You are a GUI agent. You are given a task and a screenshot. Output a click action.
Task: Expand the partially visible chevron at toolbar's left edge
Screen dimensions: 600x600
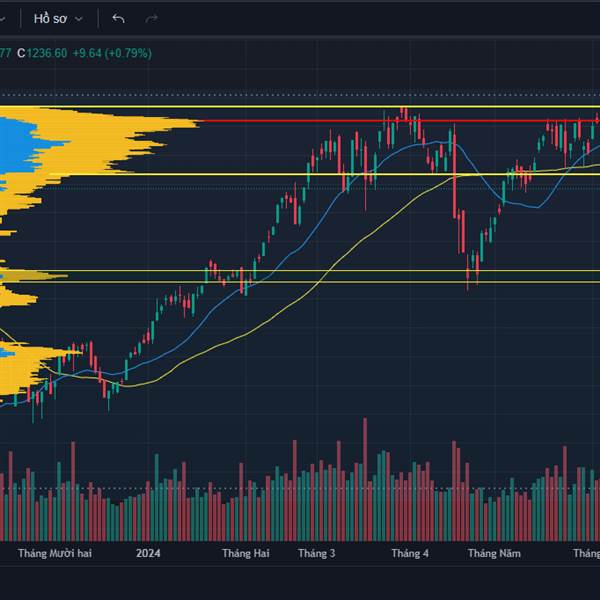pyautogui.click(x=2, y=19)
